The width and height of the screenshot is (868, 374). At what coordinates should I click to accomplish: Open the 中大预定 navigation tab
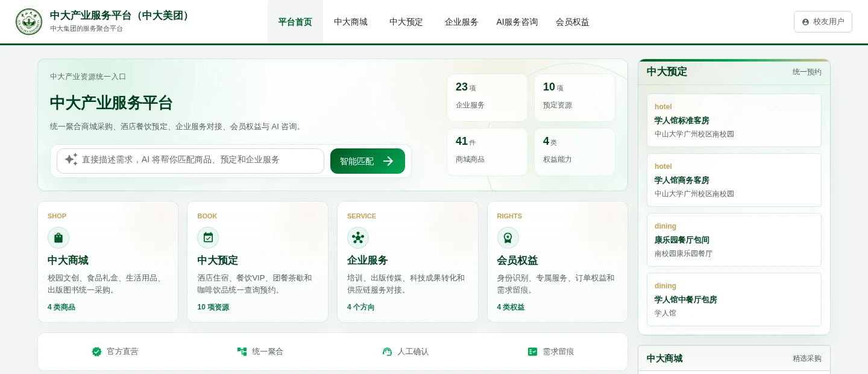coord(406,22)
